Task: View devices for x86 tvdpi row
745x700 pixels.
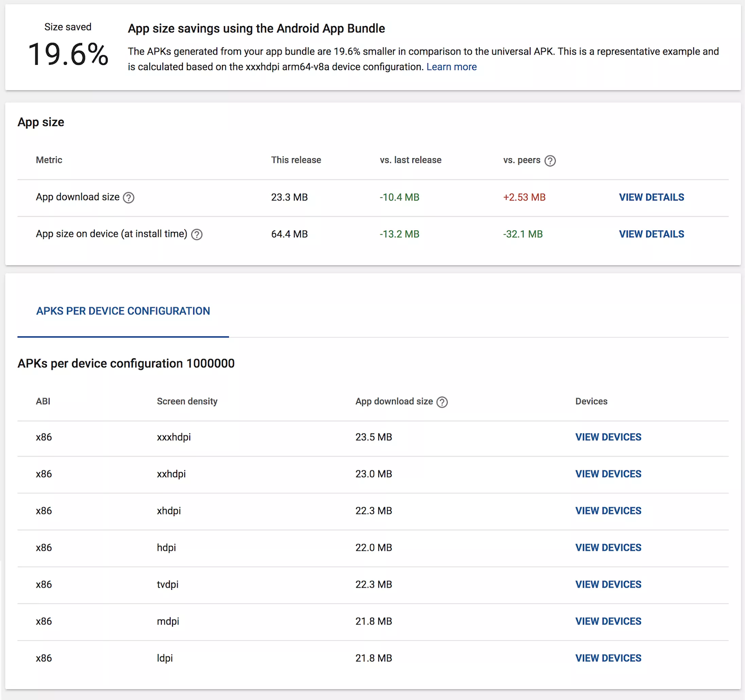Action: tap(608, 584)
